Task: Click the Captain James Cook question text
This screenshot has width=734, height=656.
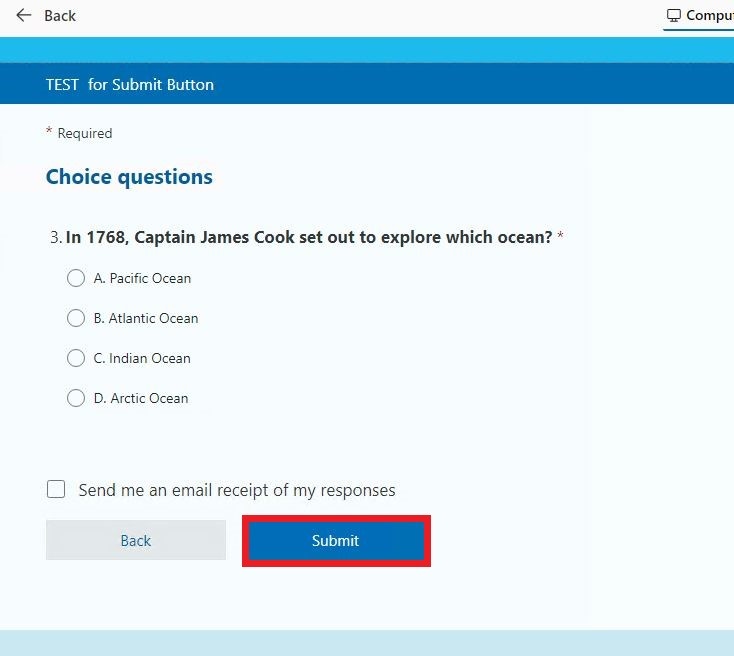Action: point(309,237)
